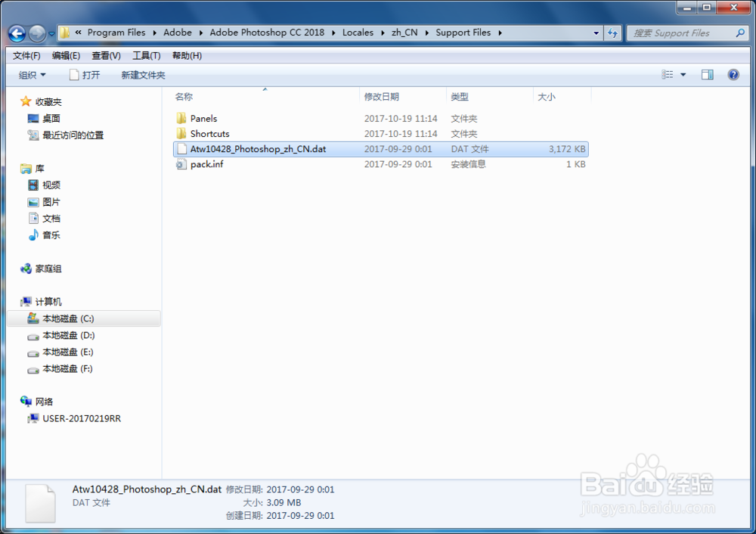Click 修改日期 value in details pane

pyautogui.click(x=300, y=489)
